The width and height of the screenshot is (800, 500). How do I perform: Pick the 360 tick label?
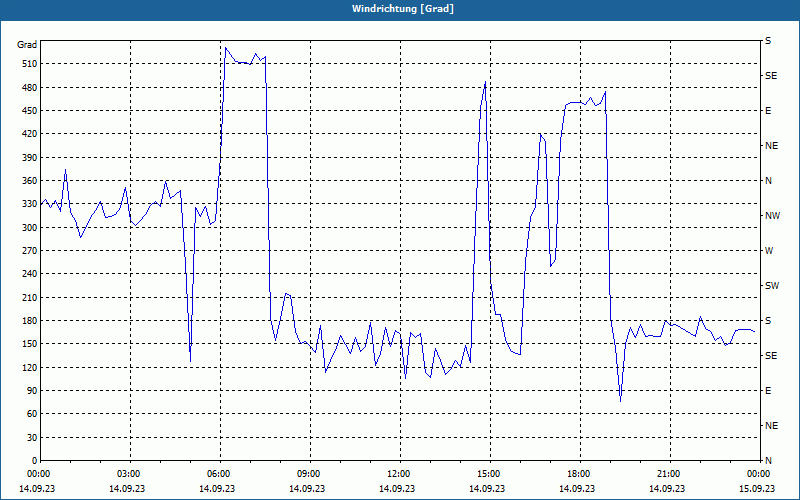(x=29, y=181)
